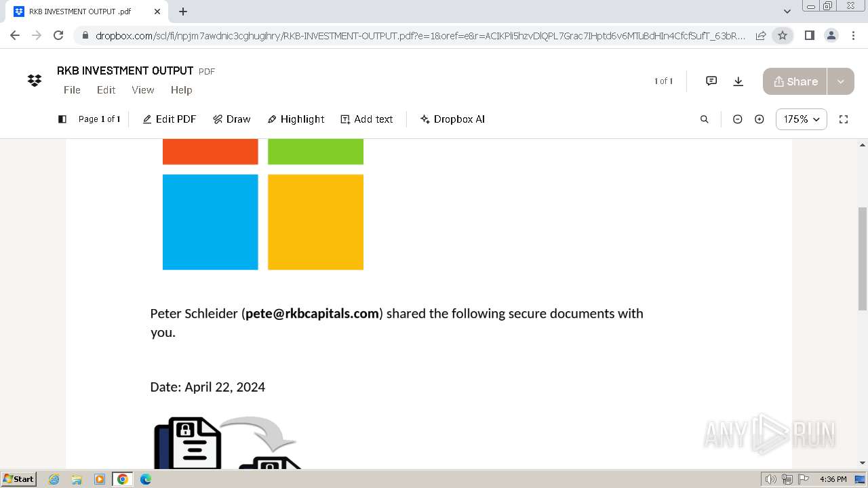
Task: Click the page number field
Action: point(99,119)
